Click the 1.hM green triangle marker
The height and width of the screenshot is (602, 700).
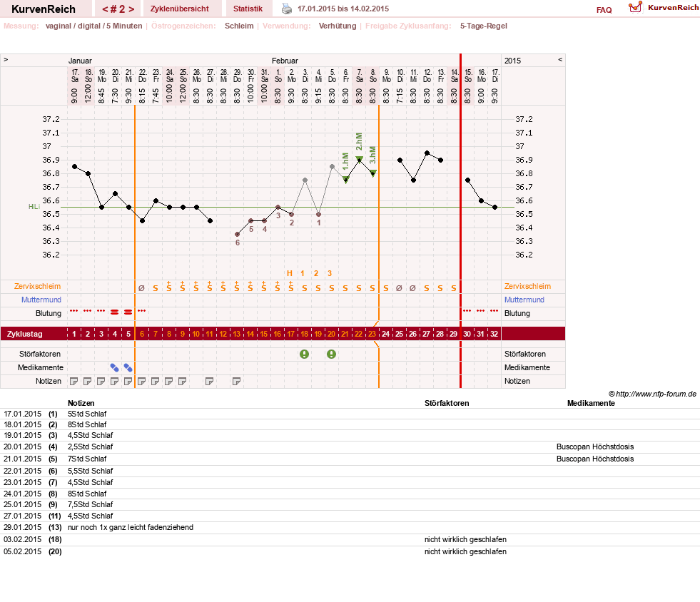coord(346,180)
